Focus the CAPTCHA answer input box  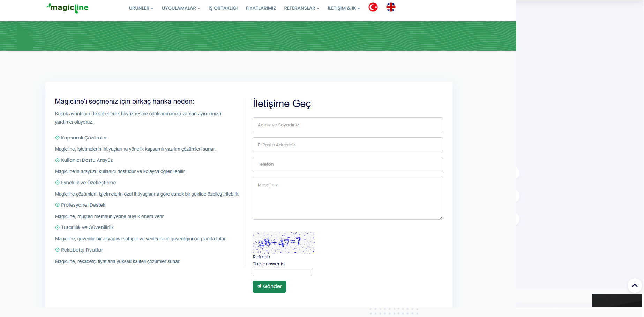click(282, 272)
